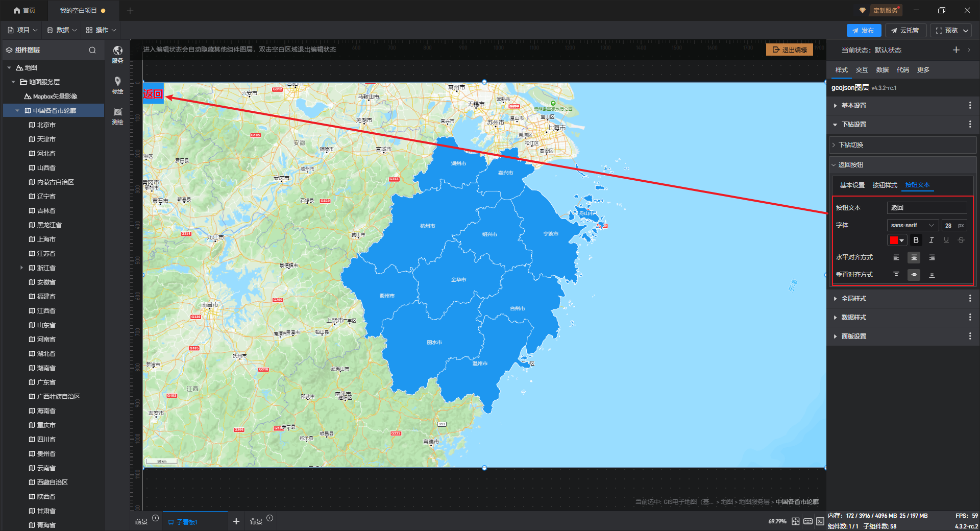The image size is (980, 531).
Task: Open 下钻设置 section more options menu
Action: point(970,124)
